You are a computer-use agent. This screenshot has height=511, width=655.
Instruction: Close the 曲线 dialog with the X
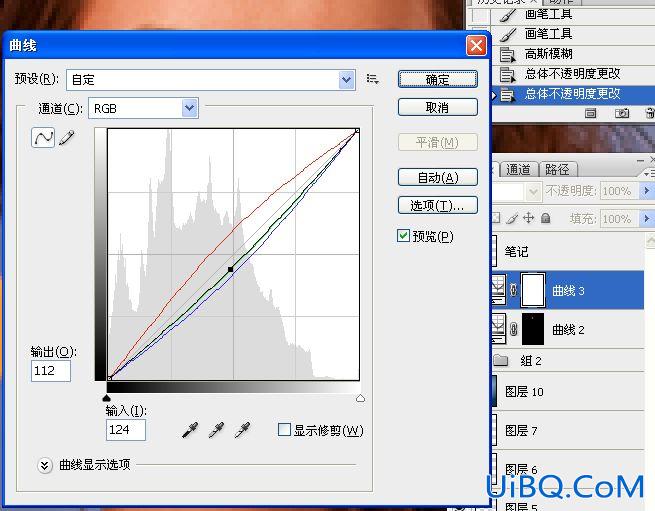pos(476,46)
